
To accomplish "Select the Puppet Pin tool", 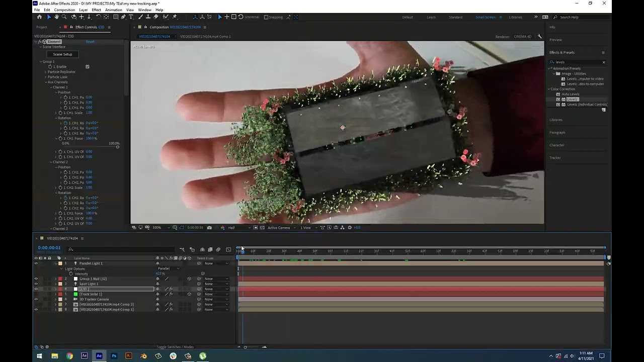I will point(175,17).
